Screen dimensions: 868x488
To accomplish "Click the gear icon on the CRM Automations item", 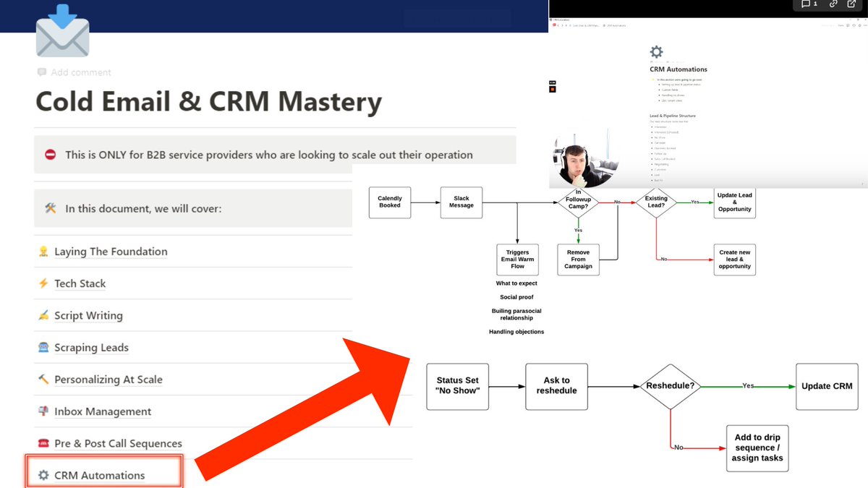I will (x=43, y=475).
